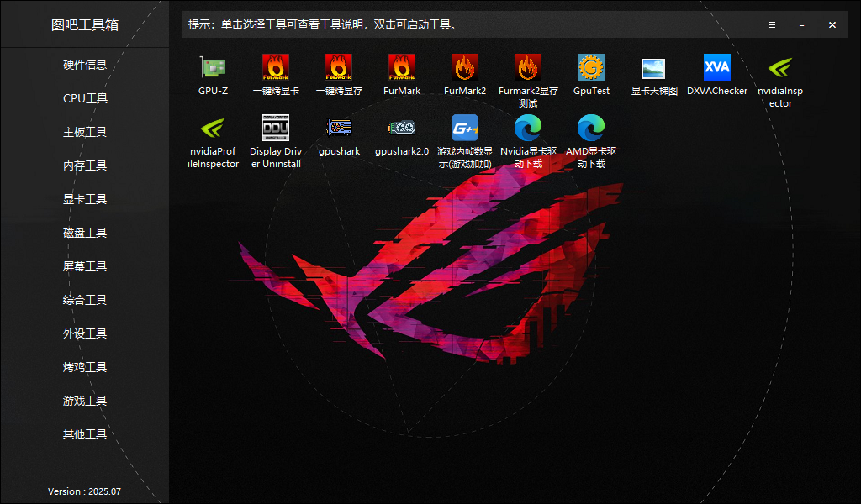Select the GPU-Z tool icon
Viewport: 861px width, 504px height.
pyautogui.click(x=213, y=67)
